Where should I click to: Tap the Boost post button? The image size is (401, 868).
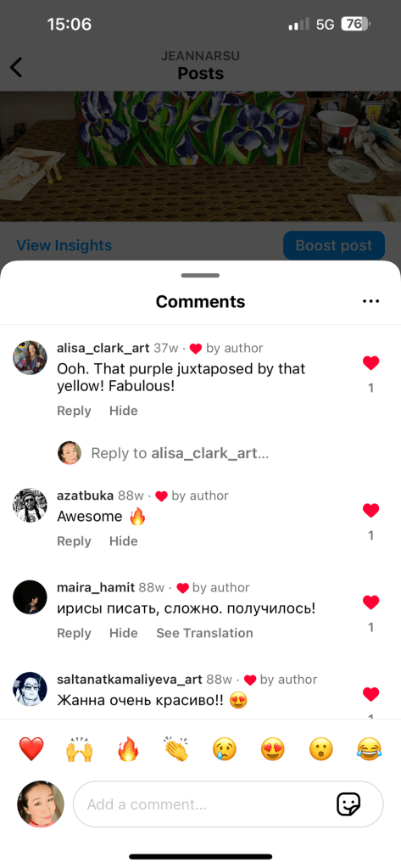(x=334, y=245)
